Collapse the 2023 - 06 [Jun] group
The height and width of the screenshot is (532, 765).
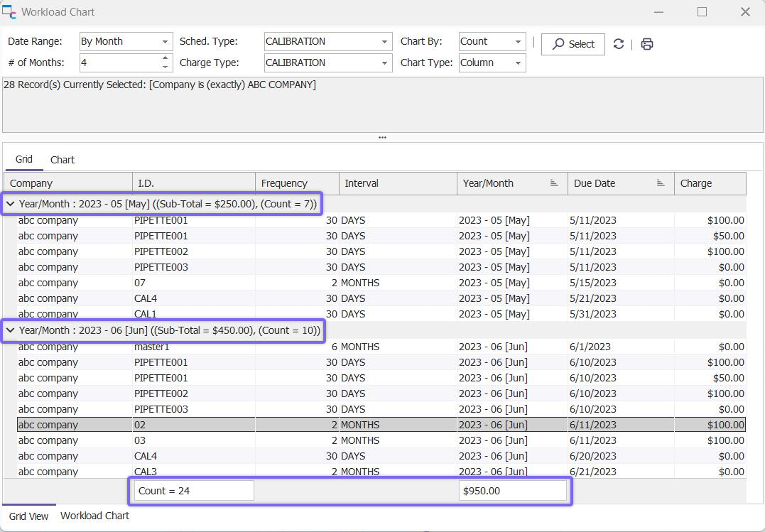[11, 330]
